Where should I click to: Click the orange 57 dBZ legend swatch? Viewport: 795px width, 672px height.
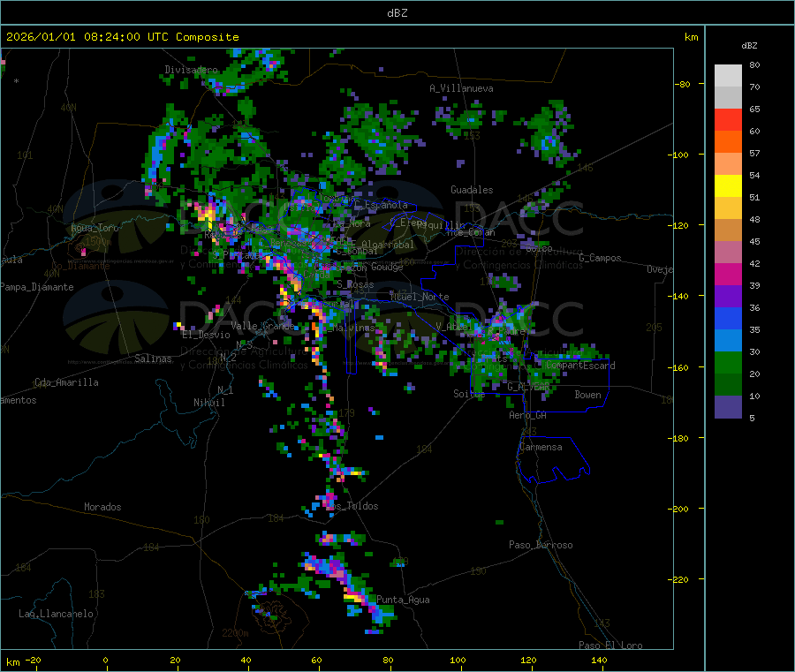[728, 142]
